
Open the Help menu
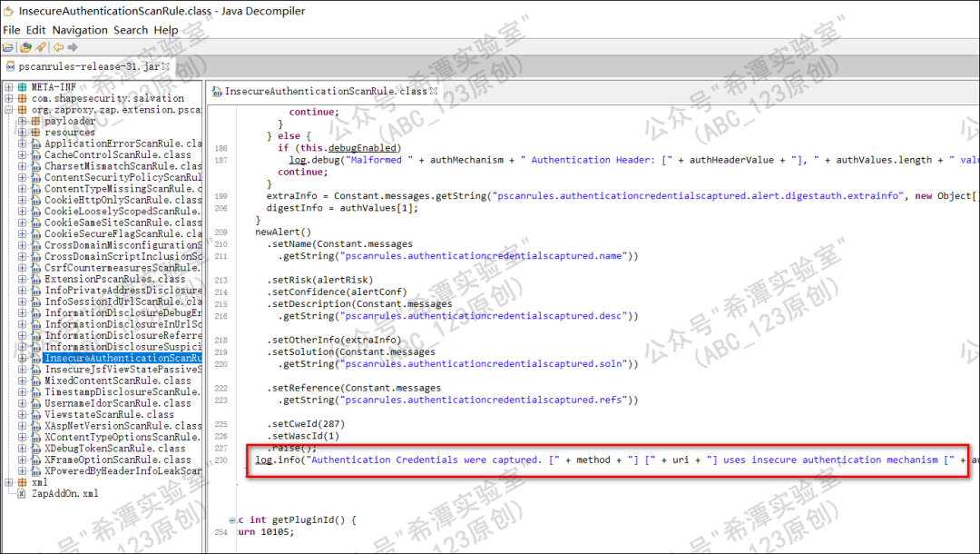[166, 30]
